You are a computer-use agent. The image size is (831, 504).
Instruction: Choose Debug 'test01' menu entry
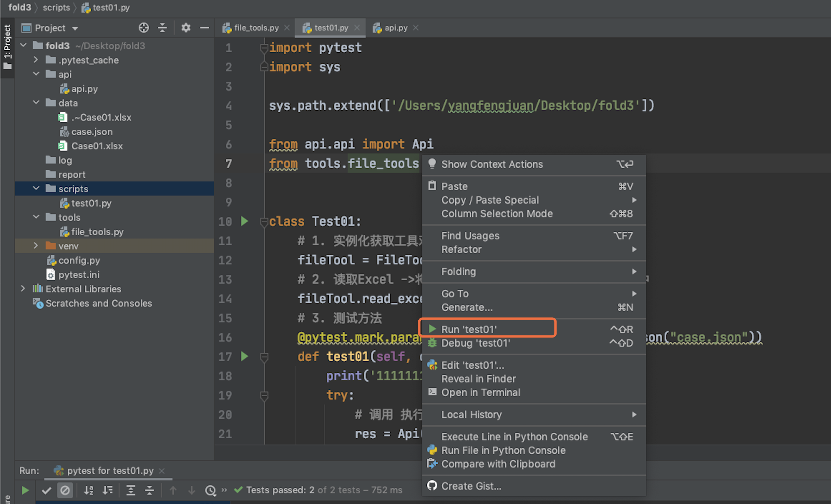(x=475, y=343)
